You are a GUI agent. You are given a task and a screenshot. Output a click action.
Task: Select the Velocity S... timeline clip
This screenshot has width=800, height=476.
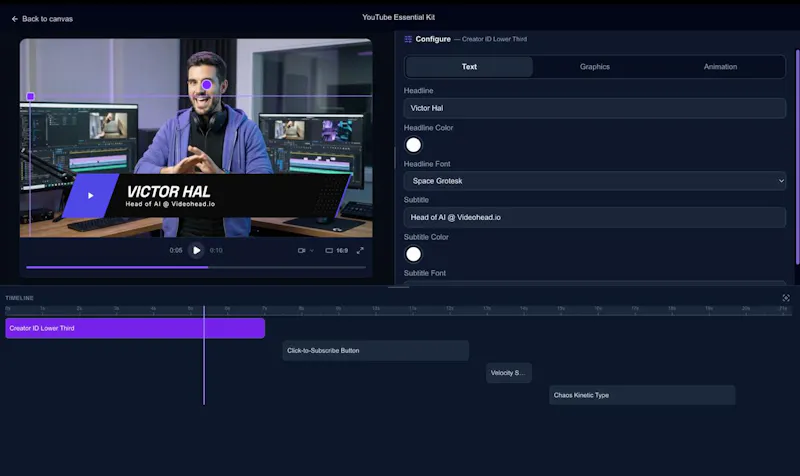(x=509, y=373)
